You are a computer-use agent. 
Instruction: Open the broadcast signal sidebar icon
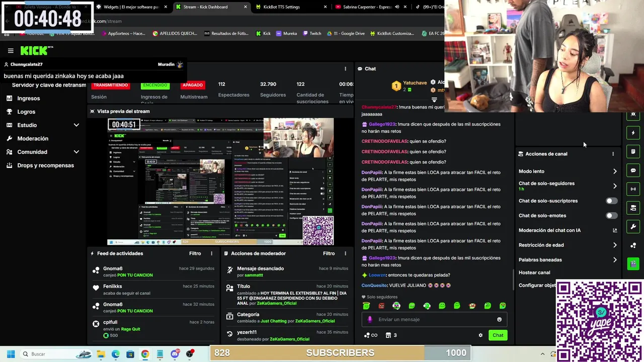click(633, 189)
